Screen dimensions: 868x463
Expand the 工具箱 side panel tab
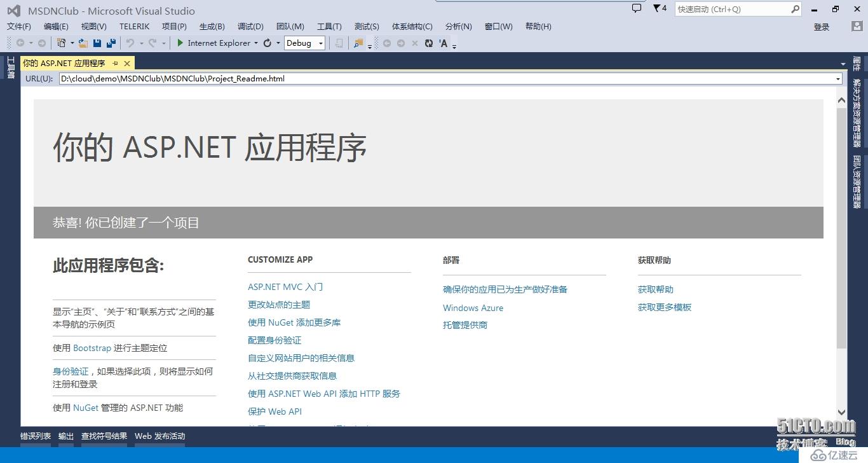[x=11, y=67]
